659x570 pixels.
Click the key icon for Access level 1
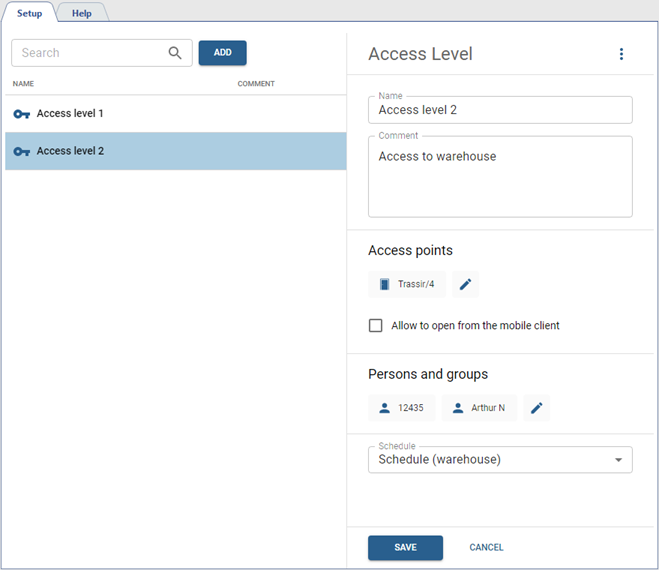tap(22, 114)
